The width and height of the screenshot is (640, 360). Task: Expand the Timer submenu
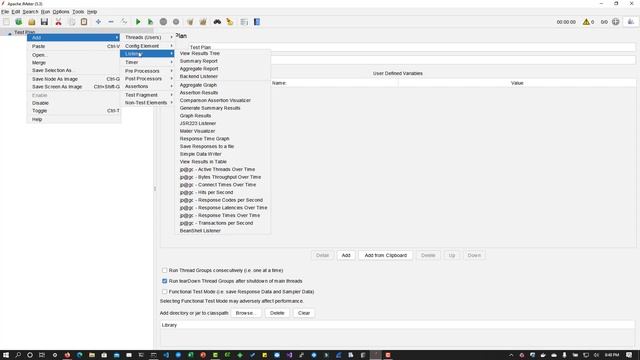147,62
